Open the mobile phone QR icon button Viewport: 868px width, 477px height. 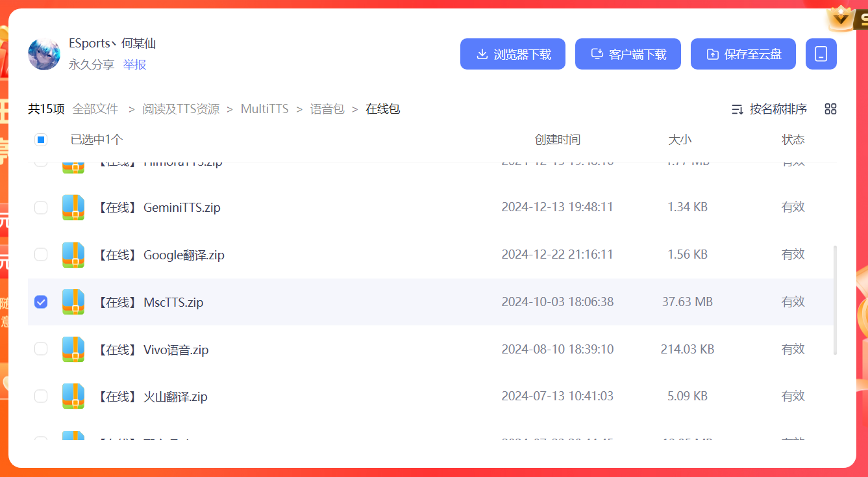tap(821, 54)
